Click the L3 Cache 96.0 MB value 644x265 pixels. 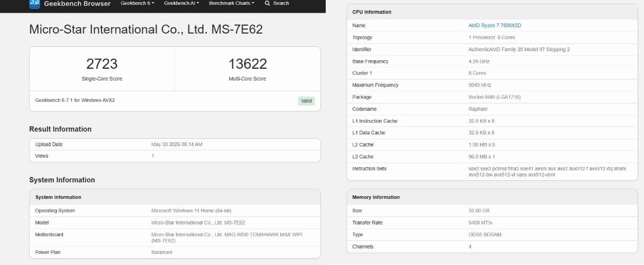pyautogui.click(x=482, y=157)
